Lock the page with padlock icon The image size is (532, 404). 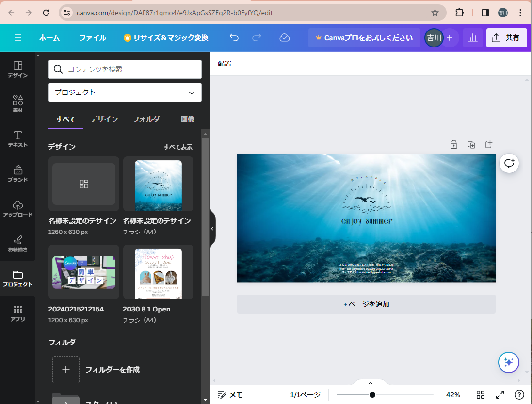454,144
